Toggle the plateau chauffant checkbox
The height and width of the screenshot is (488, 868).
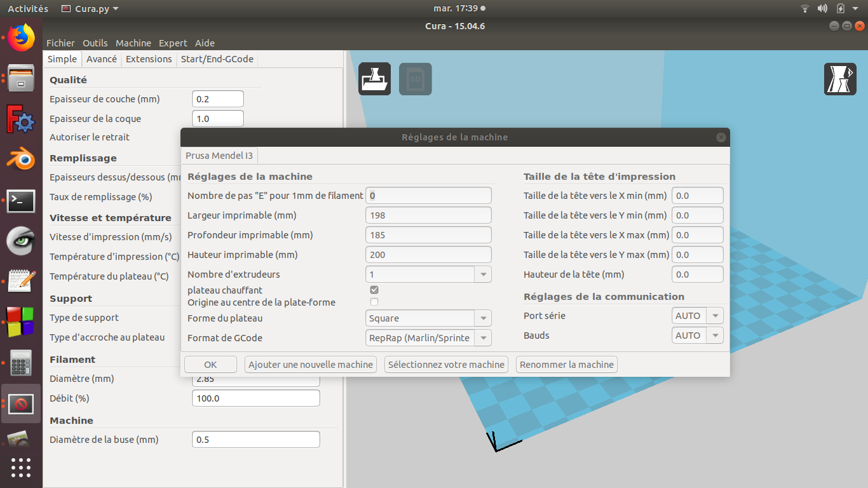(374, 290)
